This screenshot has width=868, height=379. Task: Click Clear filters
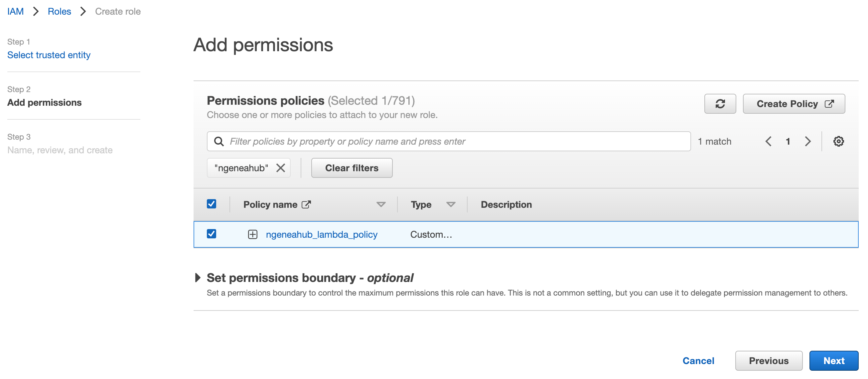(352, 168)
